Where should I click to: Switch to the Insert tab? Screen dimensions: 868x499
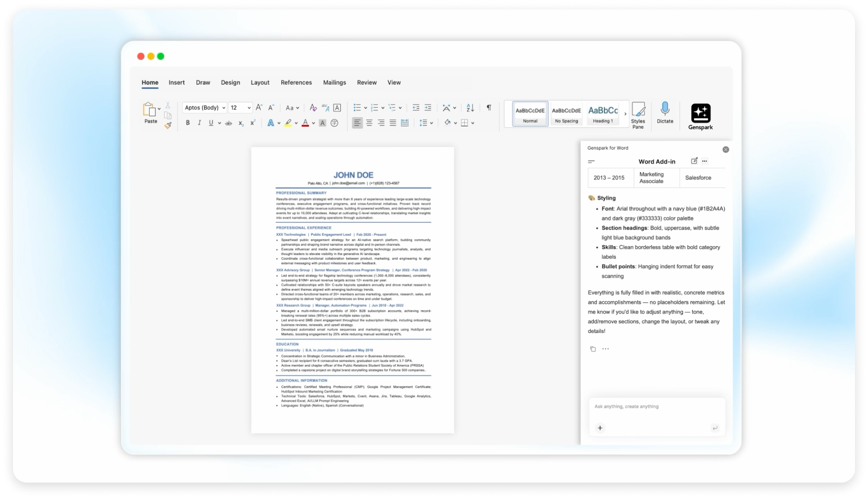click(x=177, y=83)
